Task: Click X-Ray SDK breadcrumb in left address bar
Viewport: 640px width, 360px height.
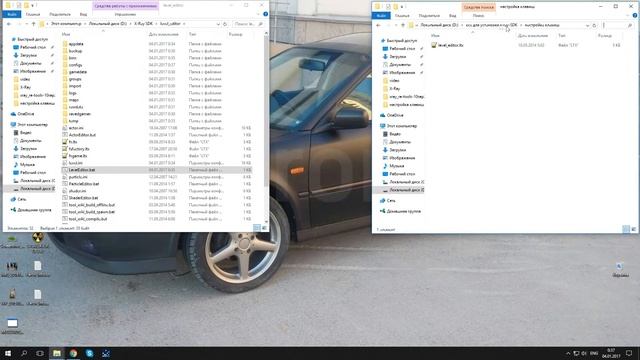Action: [x=143, y=24]
